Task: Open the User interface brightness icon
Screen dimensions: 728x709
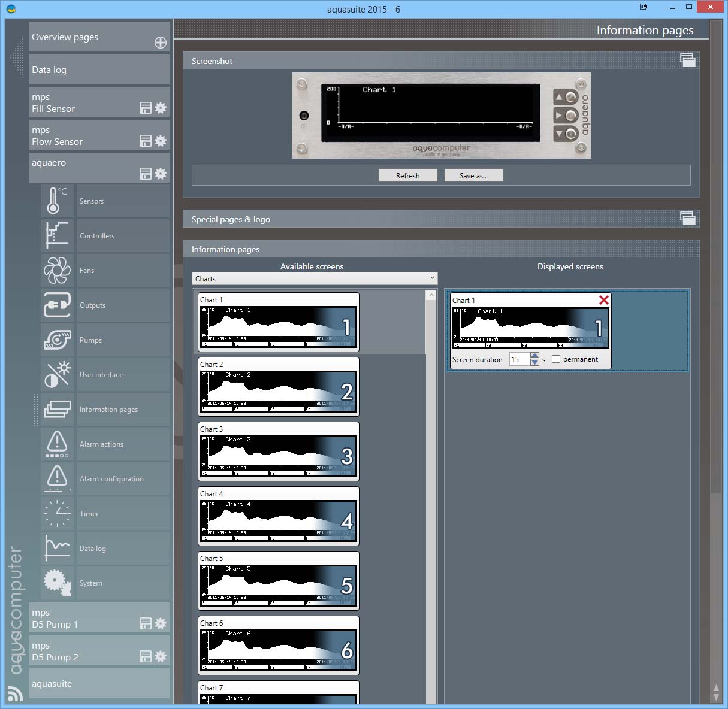Action: (x=57, y=375)
